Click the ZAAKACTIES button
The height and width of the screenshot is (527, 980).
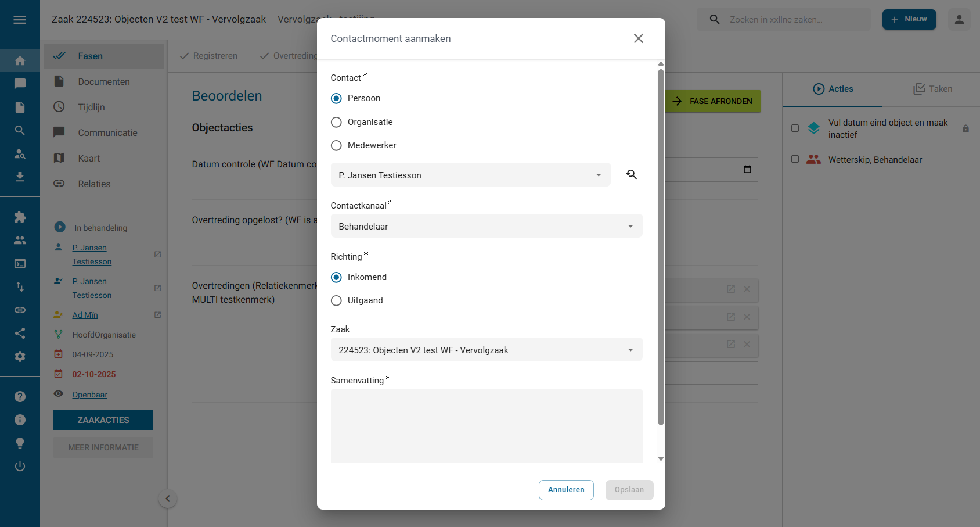tap(103, 420)
